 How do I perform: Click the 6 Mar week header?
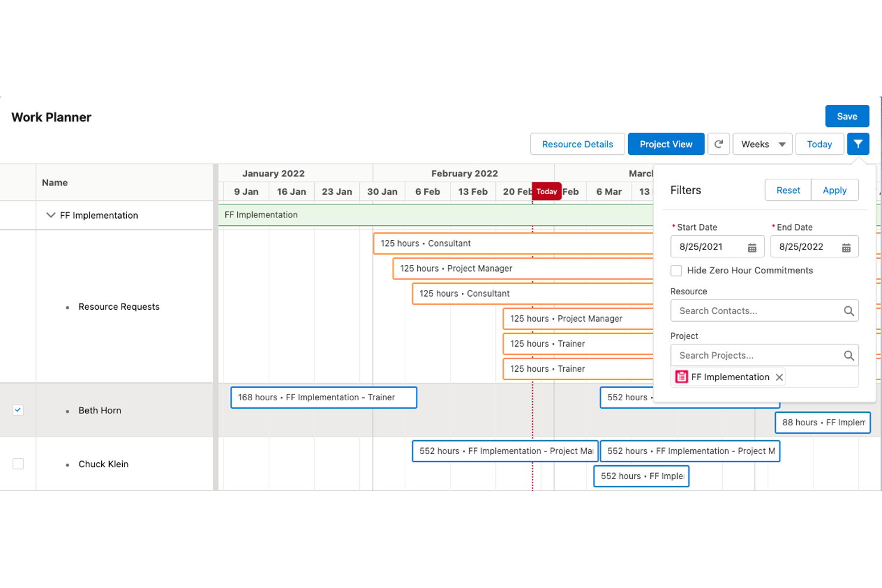608,192
